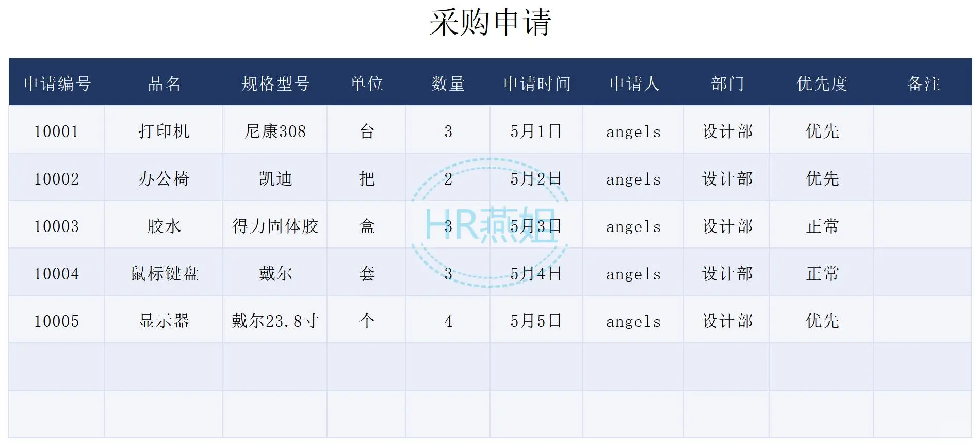The width and height of the screenshot is (980, 446).
Task: Select the date cell 5月1日
Action: coord(536,129)
